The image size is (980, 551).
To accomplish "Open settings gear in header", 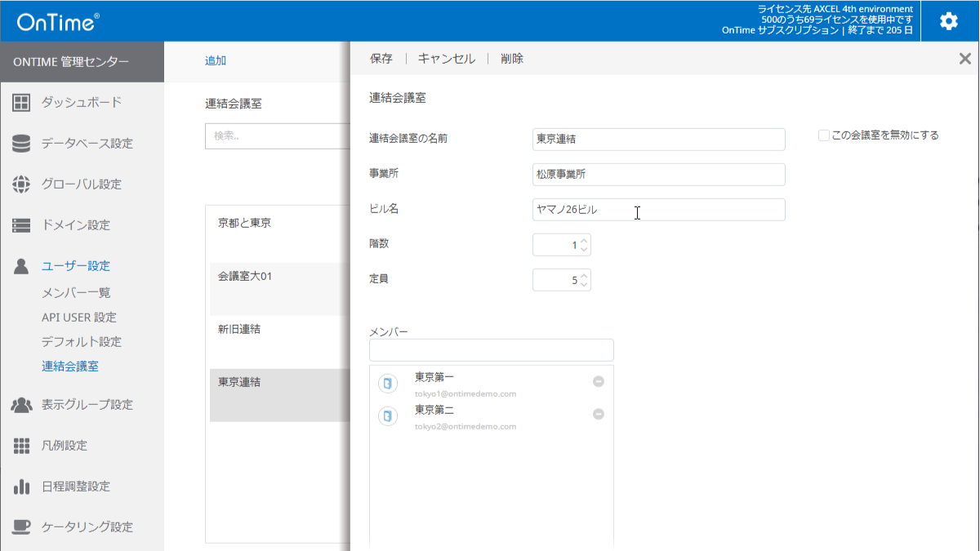I will (x=948, y=21).
